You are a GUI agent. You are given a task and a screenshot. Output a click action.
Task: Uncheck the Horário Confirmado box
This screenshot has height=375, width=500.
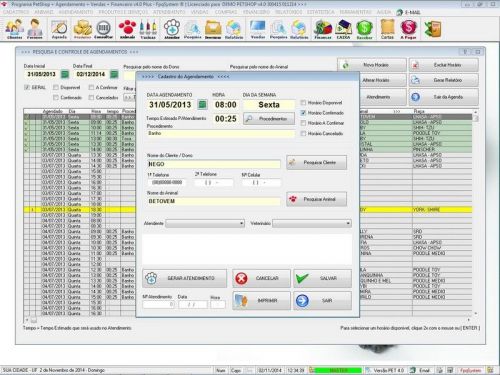pyautogui.click(x=303, y=113)
